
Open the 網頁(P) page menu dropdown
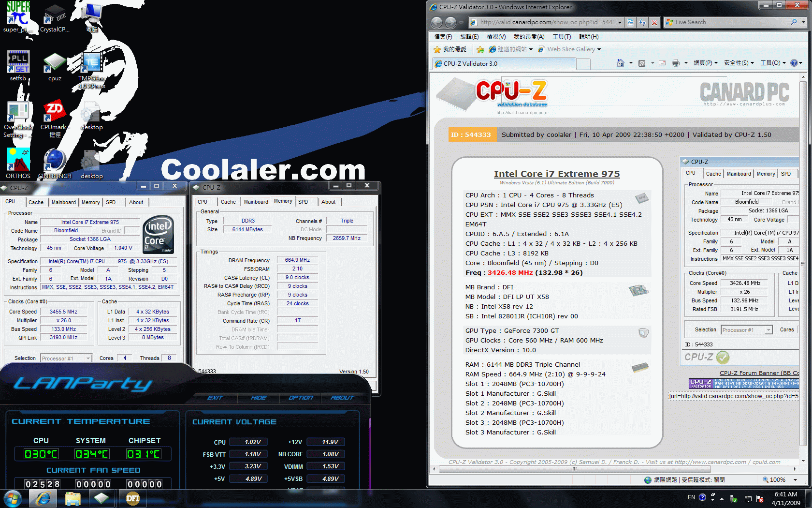point(705,63)
